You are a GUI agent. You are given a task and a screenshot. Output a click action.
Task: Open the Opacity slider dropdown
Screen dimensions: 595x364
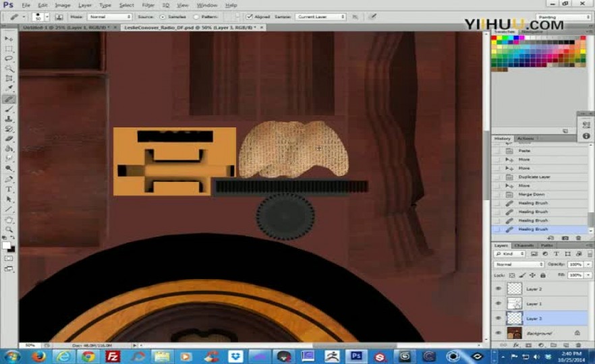(588, 264)
